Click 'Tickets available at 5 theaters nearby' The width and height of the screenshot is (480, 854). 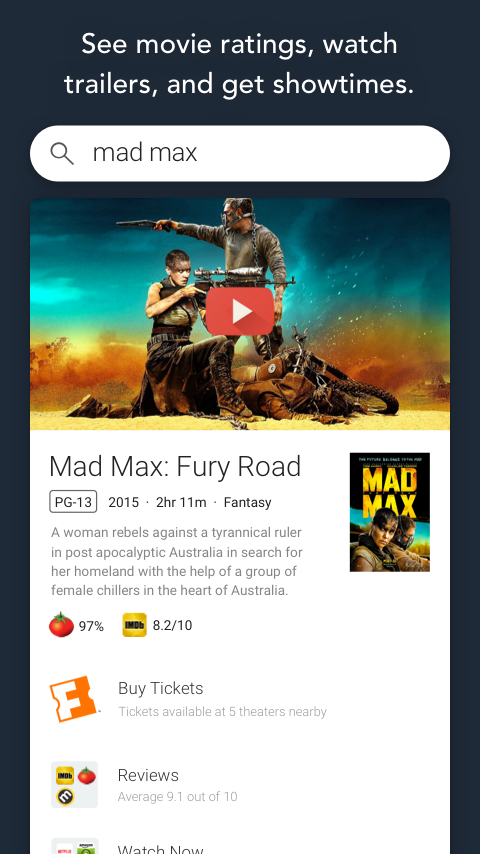(x=222, y=712)
